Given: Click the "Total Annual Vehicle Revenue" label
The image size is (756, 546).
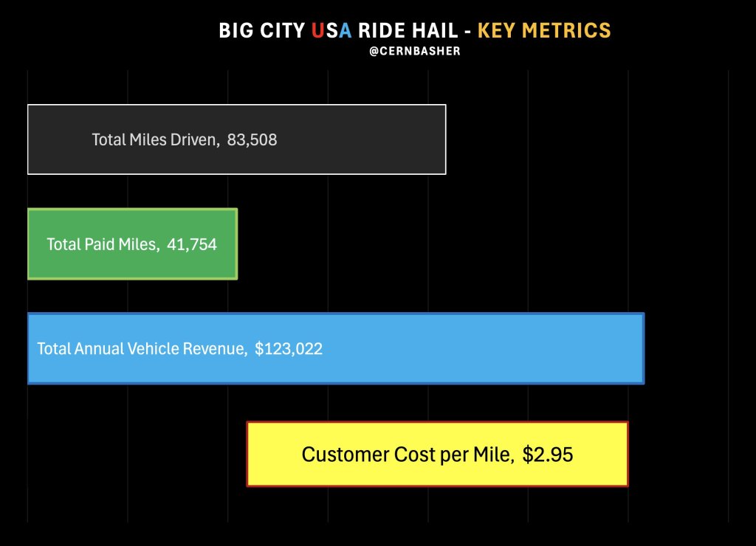Looking at the screenshot, I should (142, 349).
